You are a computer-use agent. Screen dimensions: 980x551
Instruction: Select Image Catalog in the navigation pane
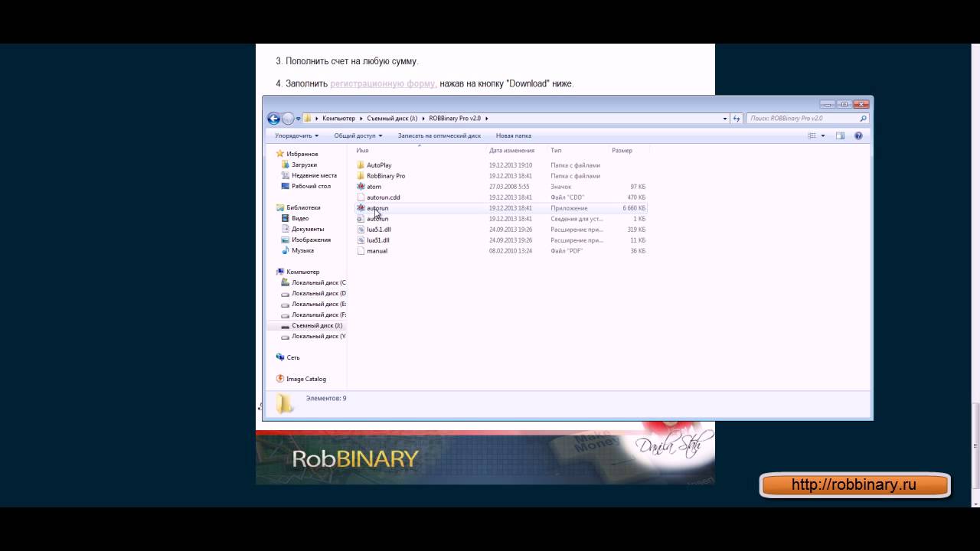306,379
